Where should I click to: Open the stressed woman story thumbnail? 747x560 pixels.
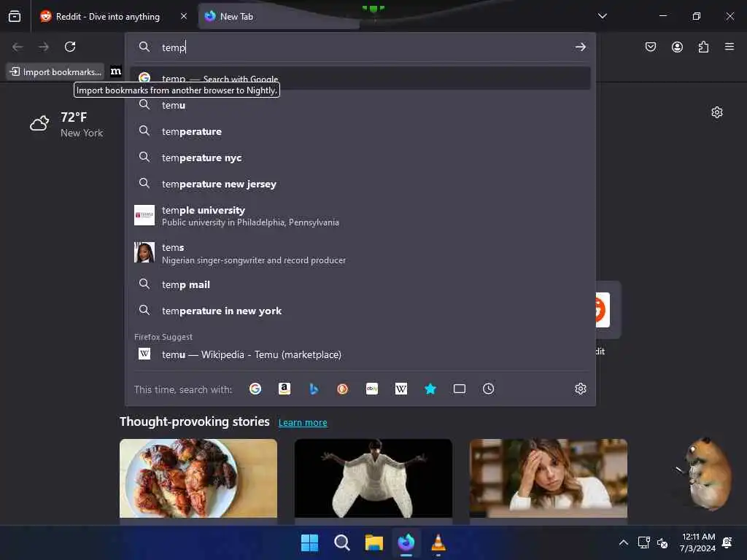coord(549,478)
